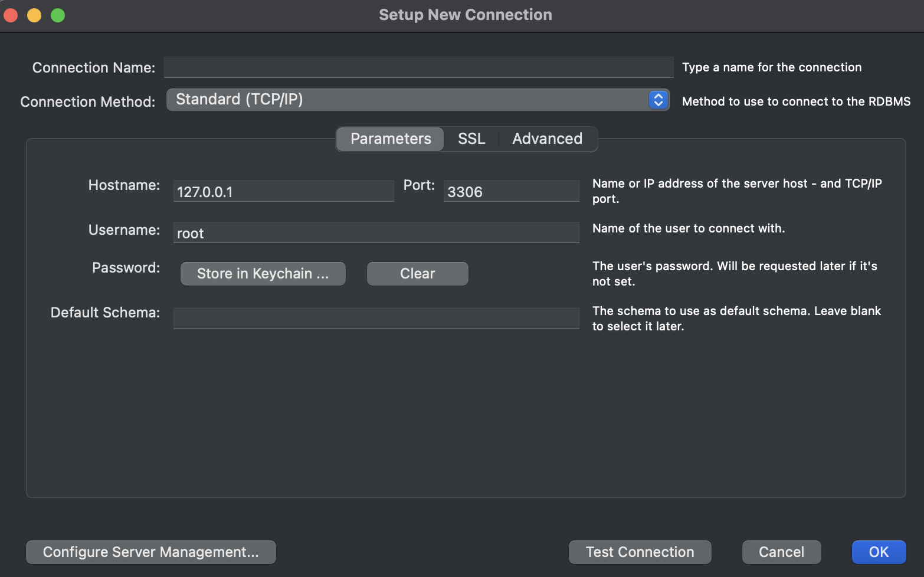Click Store in Keychain button
924x577 pixels.
click(263, 274)
